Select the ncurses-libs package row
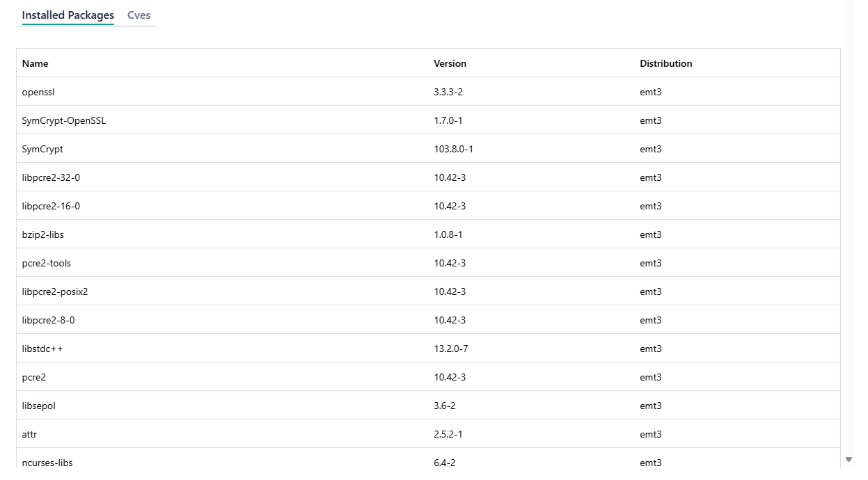 pyautogui.click(x=47, y=463)
